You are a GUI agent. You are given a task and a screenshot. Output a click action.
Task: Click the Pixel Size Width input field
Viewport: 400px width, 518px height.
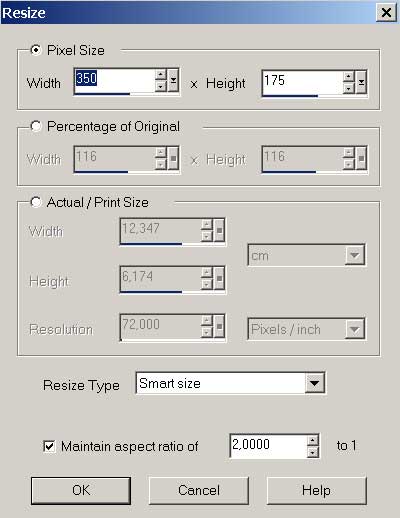tap(114, 81)
